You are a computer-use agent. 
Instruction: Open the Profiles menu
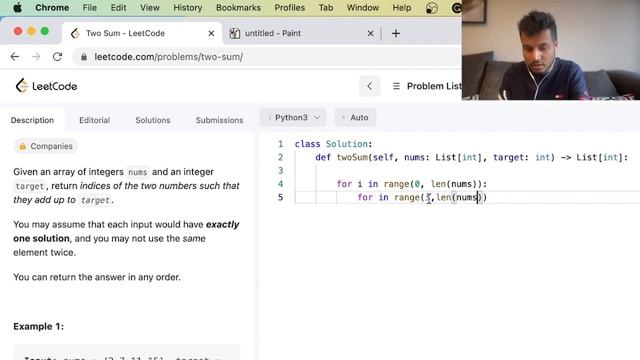[x=289, y=8]
